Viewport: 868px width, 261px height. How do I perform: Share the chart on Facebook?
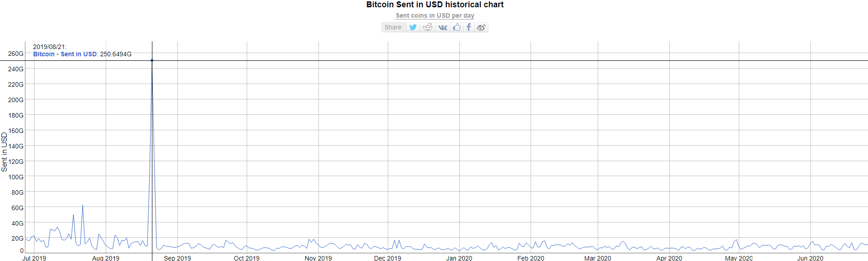tap(469, 27)
